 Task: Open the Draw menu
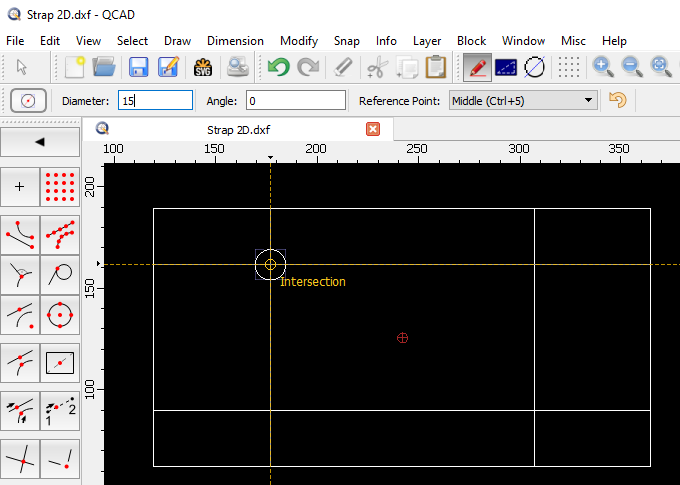177,41
